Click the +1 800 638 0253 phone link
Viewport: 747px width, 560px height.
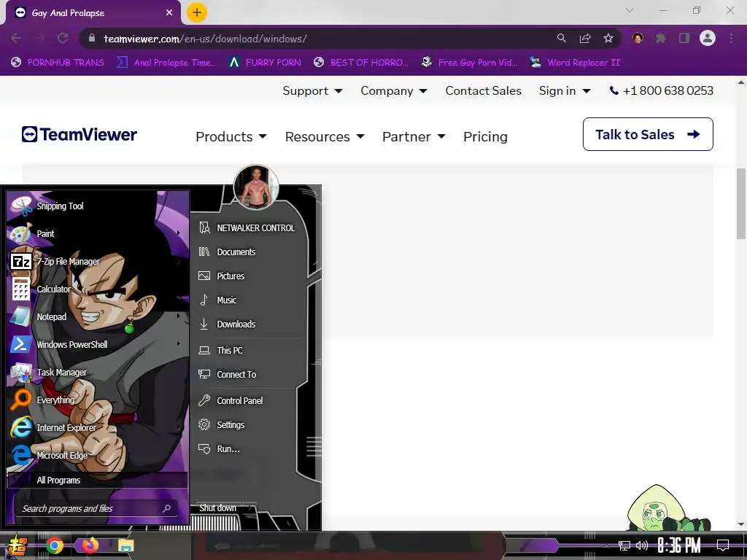(661, 90)
